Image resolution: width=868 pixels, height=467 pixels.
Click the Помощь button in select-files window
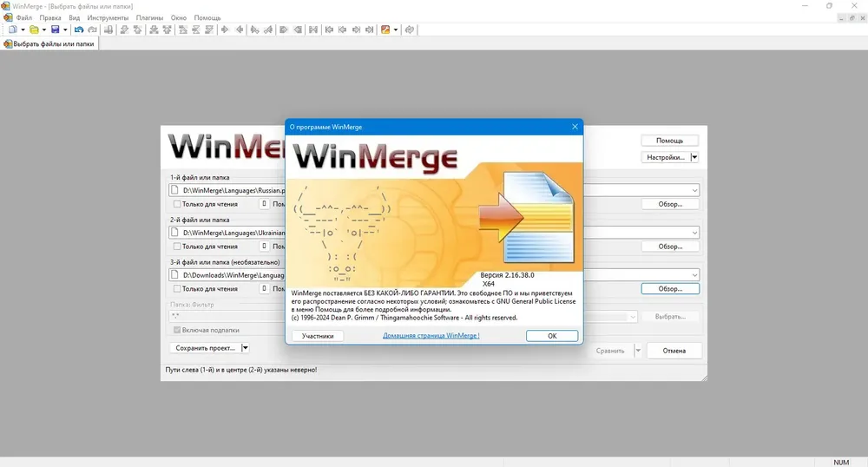pyautogui.click(x=669, y=141)
